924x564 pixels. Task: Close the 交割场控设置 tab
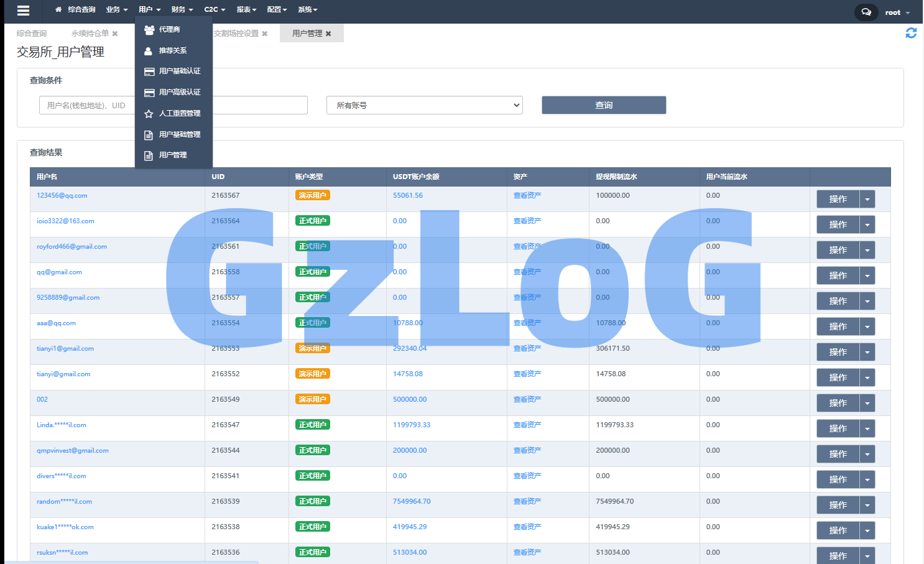[265, 34]
